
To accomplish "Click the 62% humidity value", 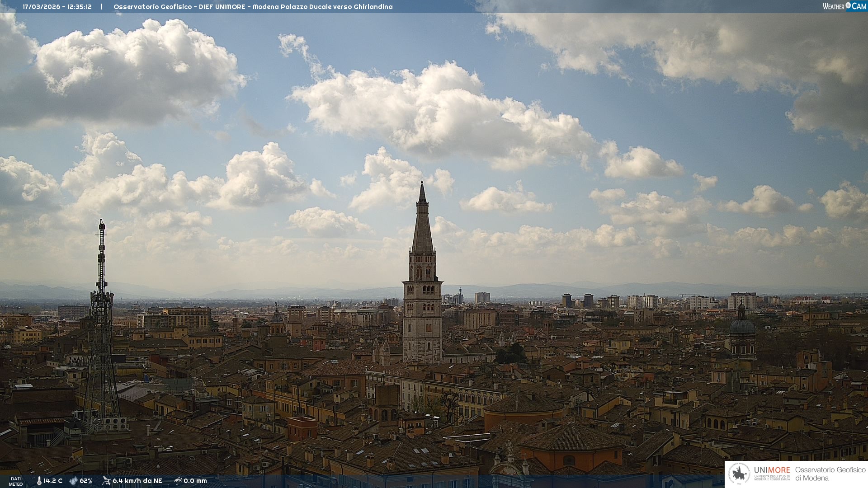I will click(86, 481).
